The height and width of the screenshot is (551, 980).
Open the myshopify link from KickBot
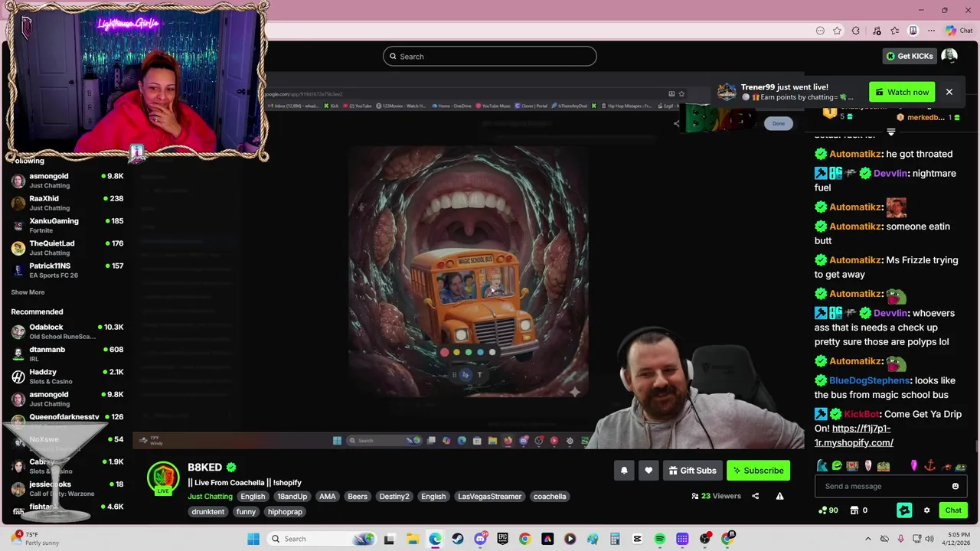pyautogui.click(x=854, y=435)
